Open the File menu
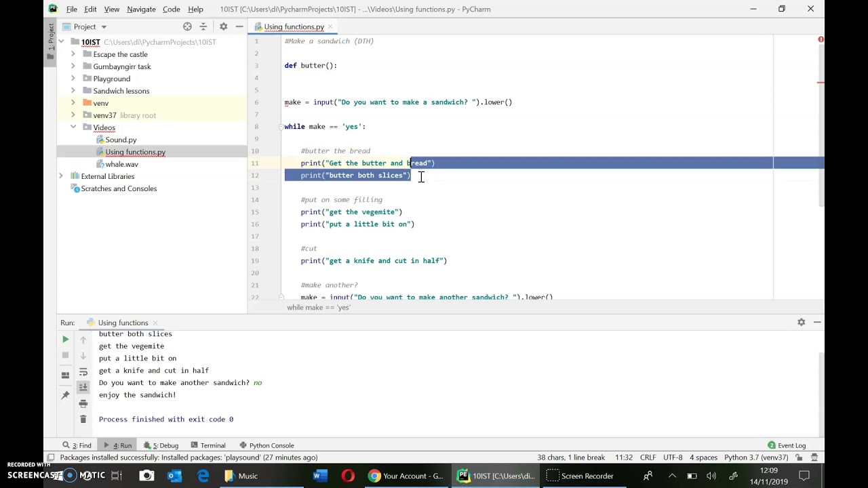The width and height of the screenshot is (868, 488). pos(71,9)
